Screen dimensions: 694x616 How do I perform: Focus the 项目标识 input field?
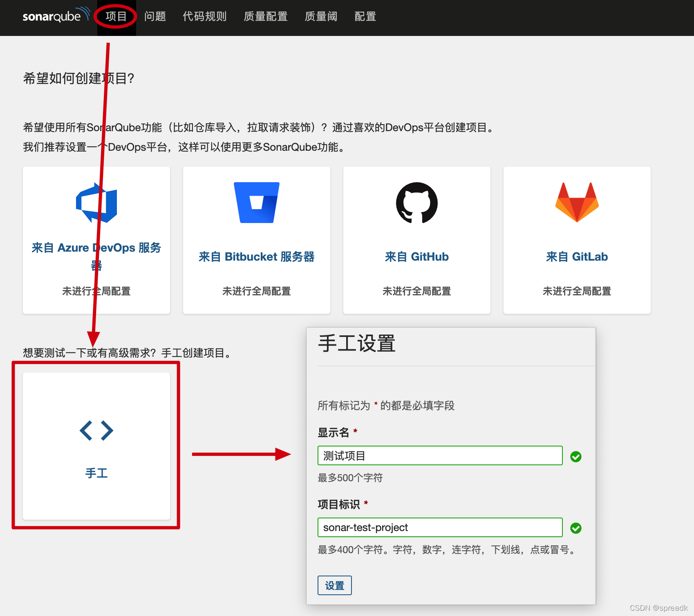tap(440, 527)
